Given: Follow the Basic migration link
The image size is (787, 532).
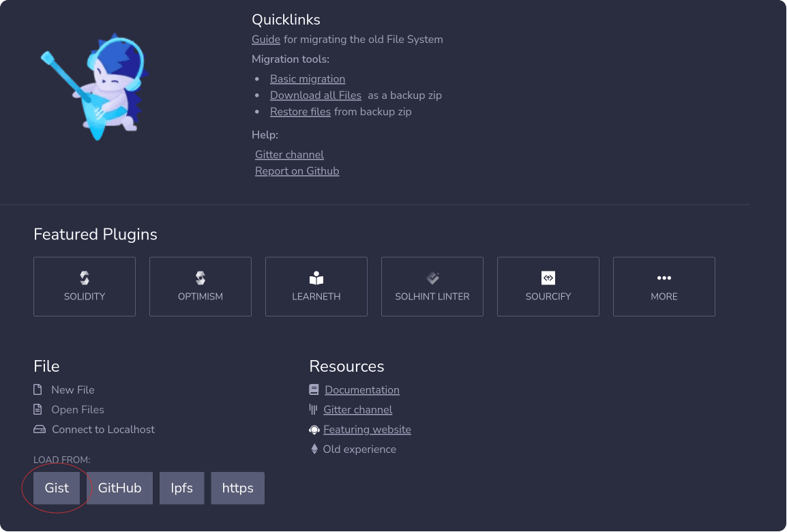Looking at the screenshot, I should click(308, 79).
